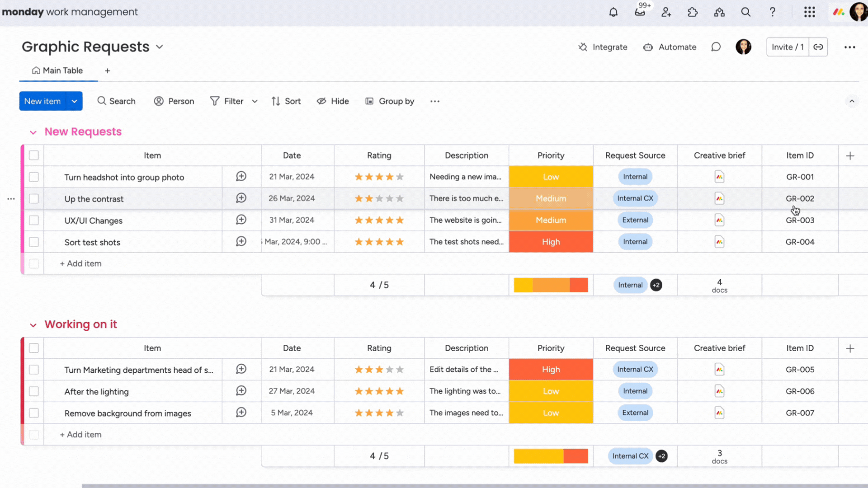The width and height of the screenshot is (868, 488).
Task: Open the New item dropdown arrow
Action: pos(74,101)
